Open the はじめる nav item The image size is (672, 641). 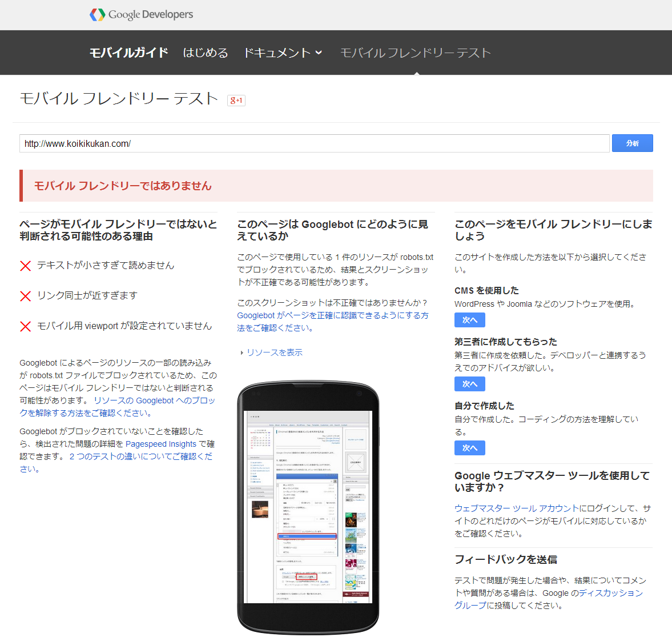click(206, 53)
